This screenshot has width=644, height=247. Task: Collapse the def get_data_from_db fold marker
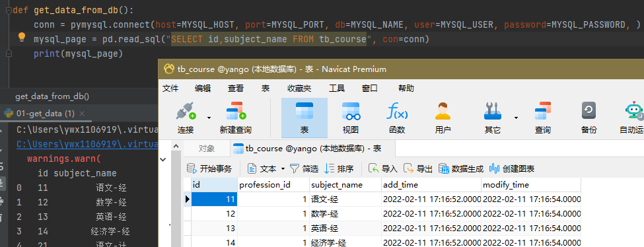[x=9, y=11]
